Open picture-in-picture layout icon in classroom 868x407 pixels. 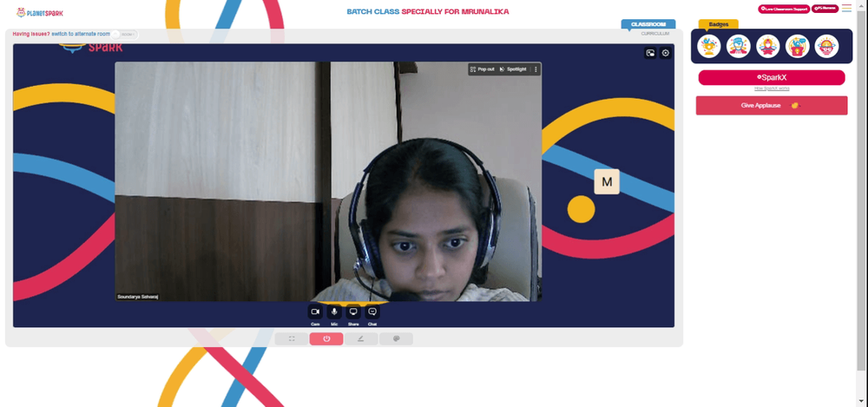tap(650, 53)
